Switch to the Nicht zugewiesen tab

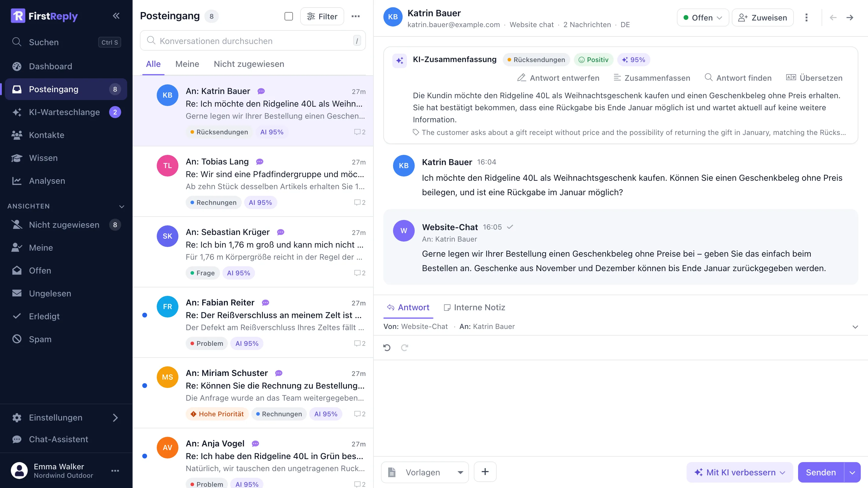[x=249, y=64]
